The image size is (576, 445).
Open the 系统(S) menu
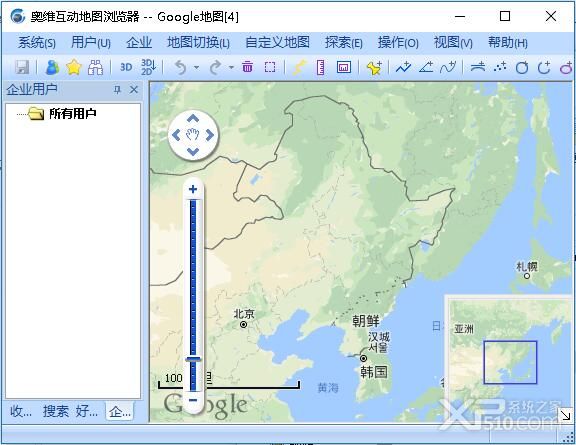pyautogui.click(x=37, y=43)
